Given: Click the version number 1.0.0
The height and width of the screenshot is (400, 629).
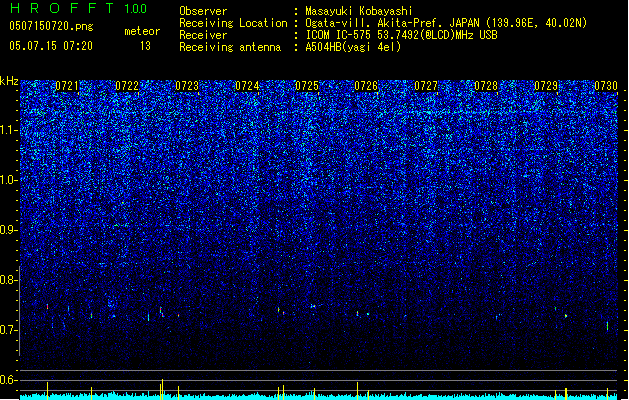Looking at the screenshot, I should 135,9.
